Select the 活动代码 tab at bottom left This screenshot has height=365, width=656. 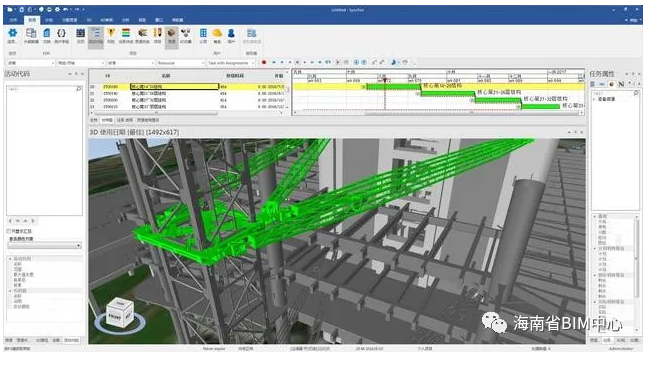[72, 340]
